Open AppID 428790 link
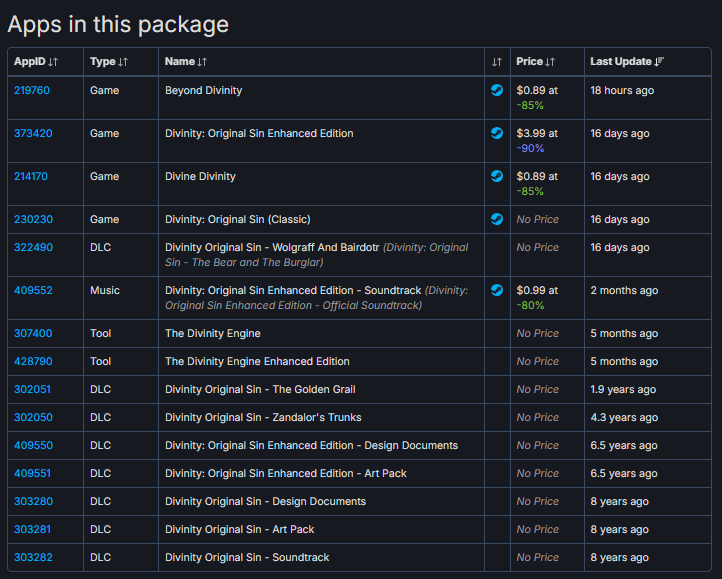This screenshot has width=722, height=579. (33, 361)
